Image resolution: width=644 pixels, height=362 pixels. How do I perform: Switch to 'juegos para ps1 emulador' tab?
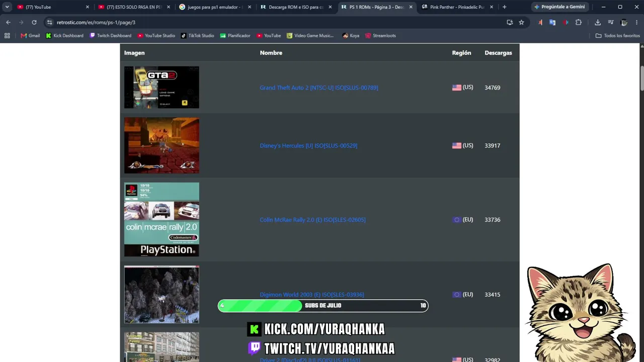point(215,7)
